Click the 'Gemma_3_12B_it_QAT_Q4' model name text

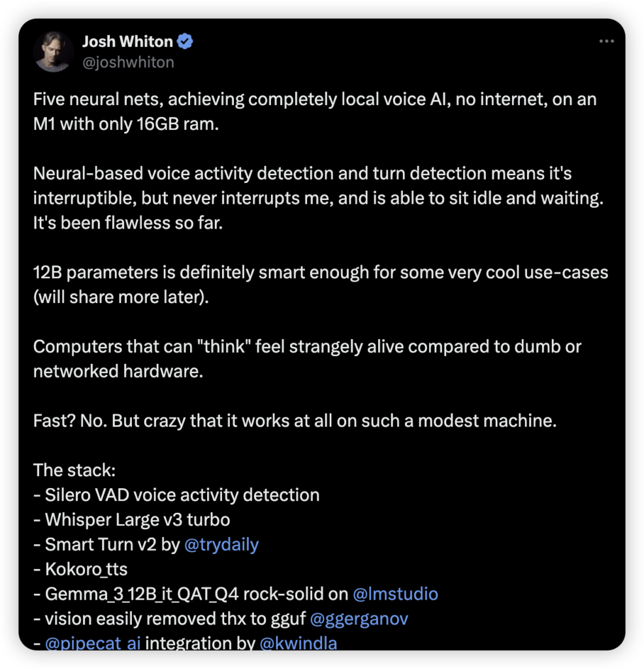[x=142, y=595]
